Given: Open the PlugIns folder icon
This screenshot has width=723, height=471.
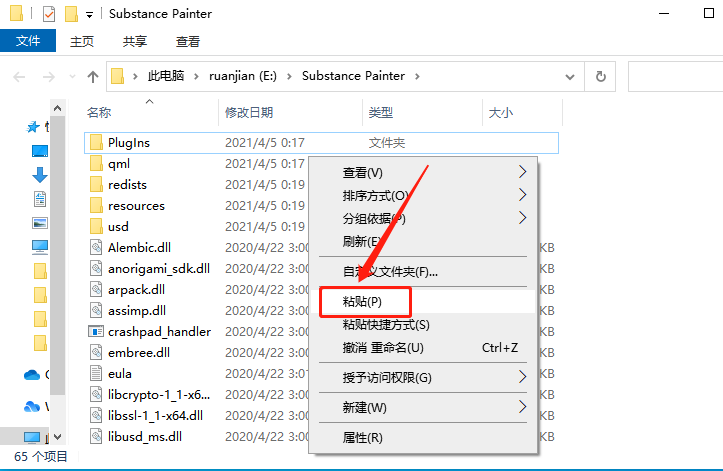Looking at the screenshot, I should (96, 143).
